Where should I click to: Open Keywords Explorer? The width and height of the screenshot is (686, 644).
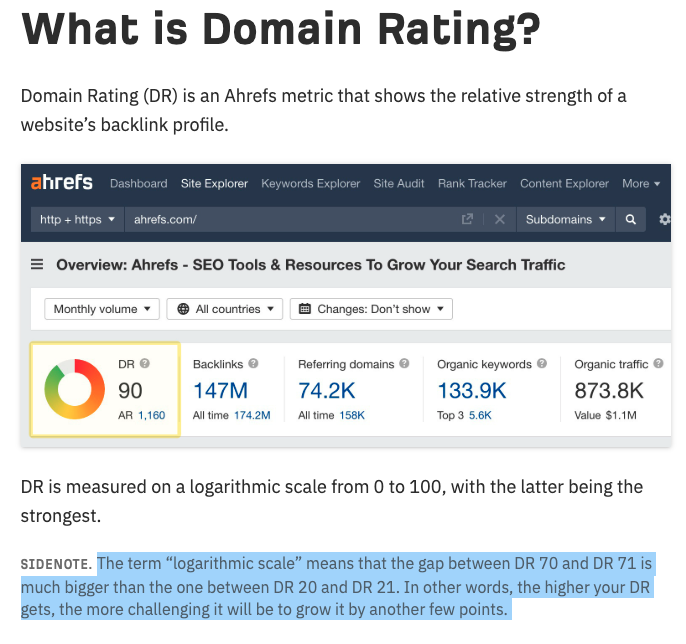pyautogui.click(x=311, y=183)
